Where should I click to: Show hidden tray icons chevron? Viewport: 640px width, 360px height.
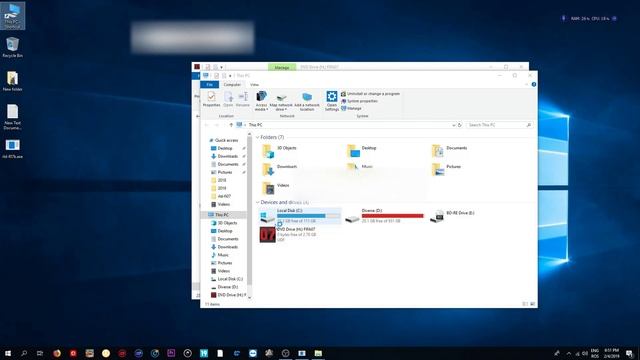tap(569, 353)
